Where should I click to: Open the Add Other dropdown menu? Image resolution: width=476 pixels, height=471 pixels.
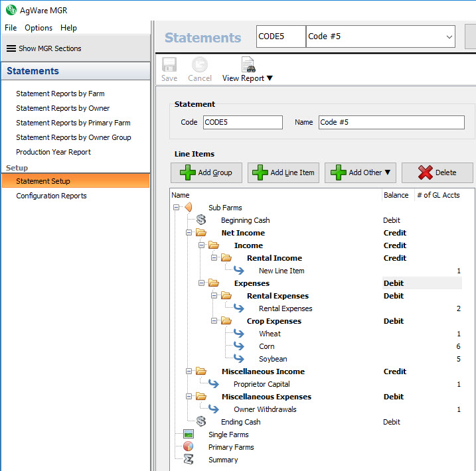[360, 172]
